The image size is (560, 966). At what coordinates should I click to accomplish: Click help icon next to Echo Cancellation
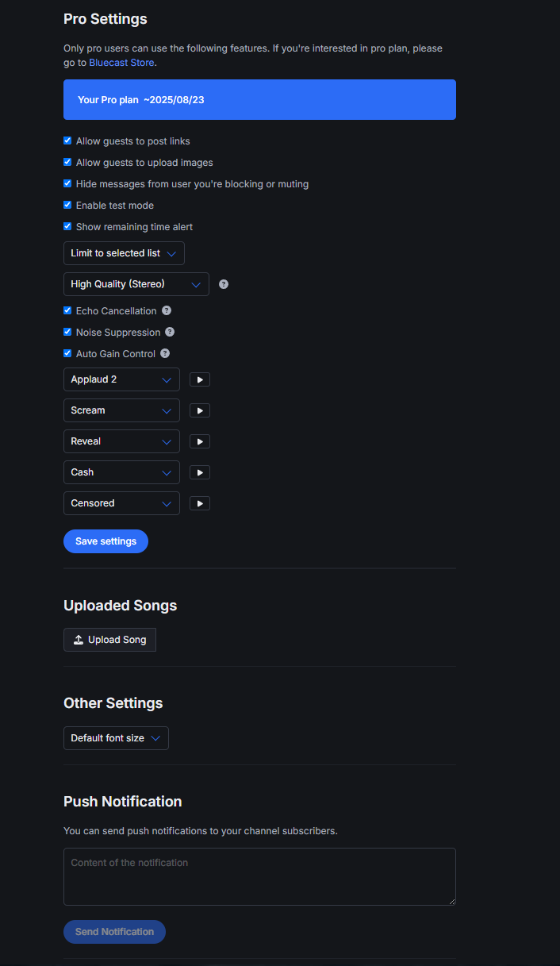[167, 311]
